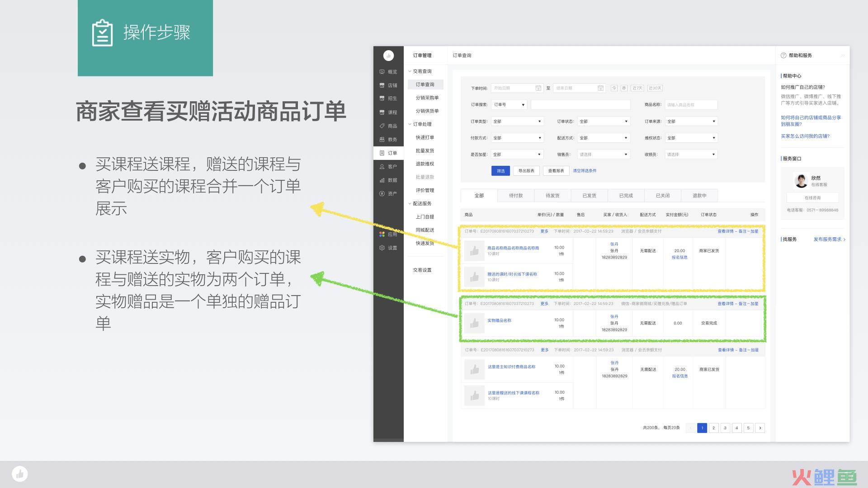Open 客户 in the dark sidebar
868x488 pixels.
point(388,166)
